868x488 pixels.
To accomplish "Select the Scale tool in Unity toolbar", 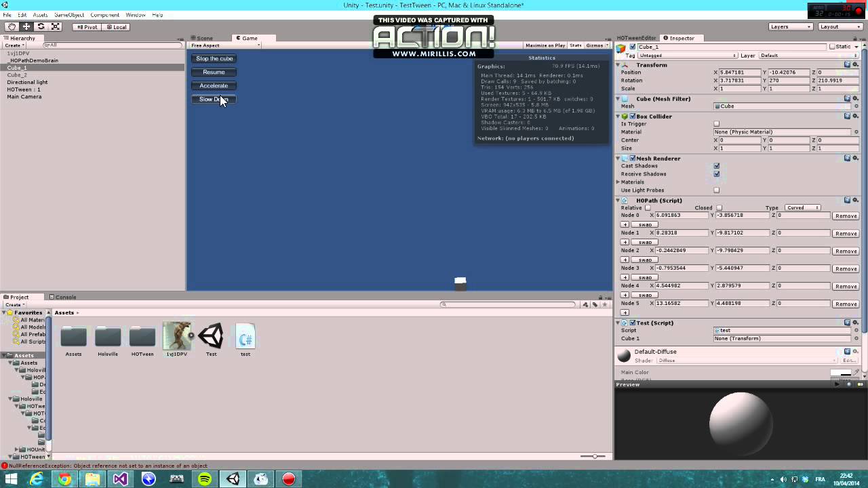I will coord(56,26).
